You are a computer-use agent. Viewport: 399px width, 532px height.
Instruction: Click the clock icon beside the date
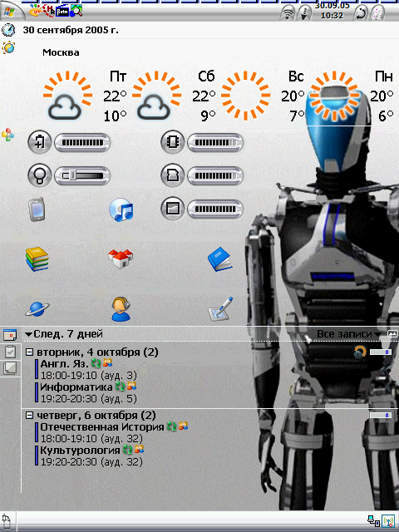coord(8,30)
